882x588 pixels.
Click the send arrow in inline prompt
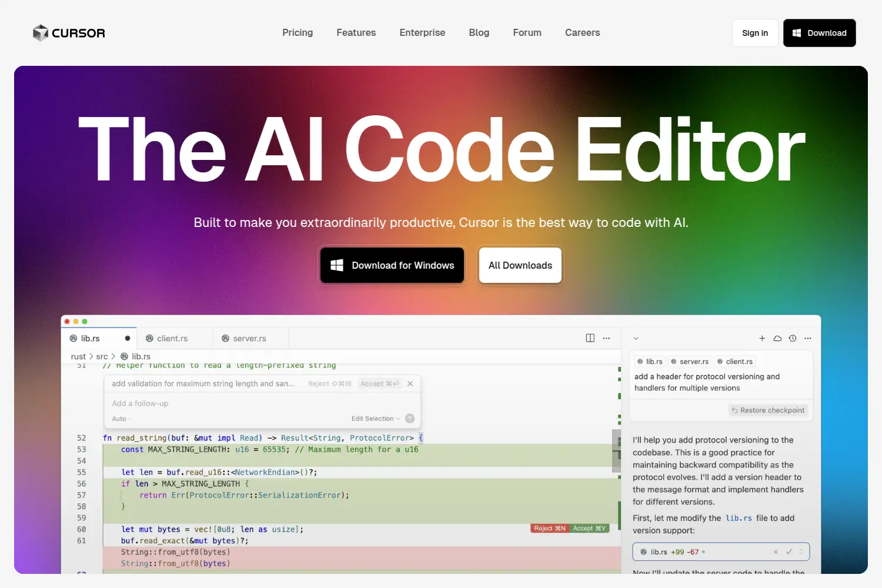pos(410,419)
